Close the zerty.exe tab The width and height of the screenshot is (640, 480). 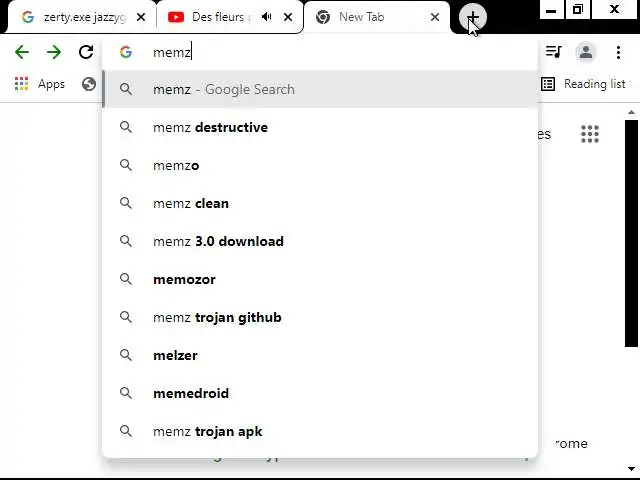pyautogui.click(x=141, y=17)
